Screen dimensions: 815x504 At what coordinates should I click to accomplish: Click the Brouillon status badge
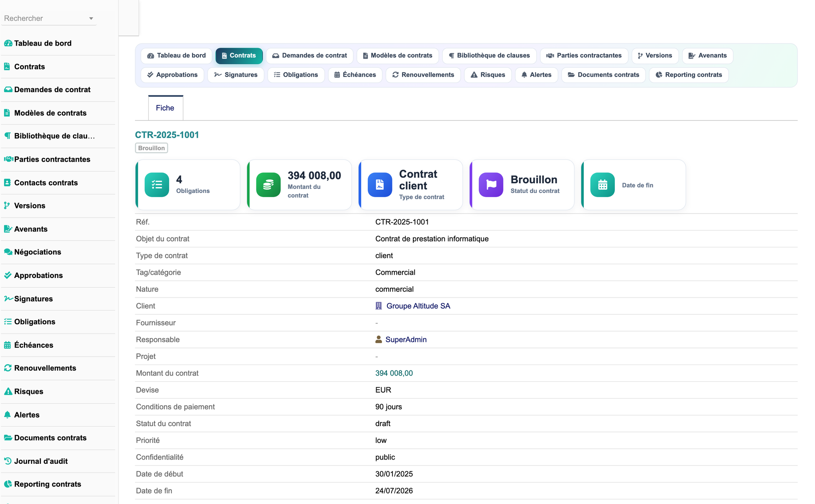(152, 148)
